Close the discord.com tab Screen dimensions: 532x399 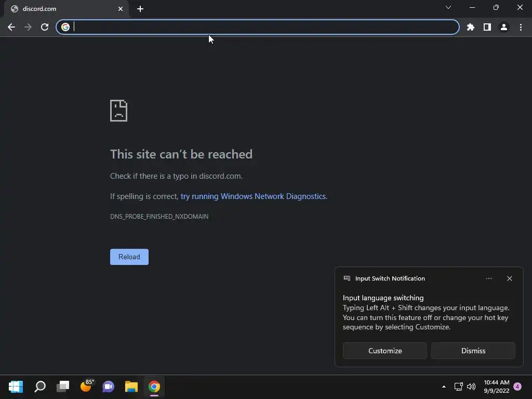121,9
